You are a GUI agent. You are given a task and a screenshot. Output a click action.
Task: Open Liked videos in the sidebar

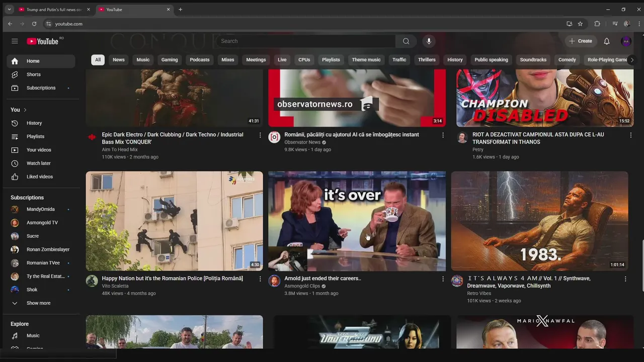click(x=40, y=177)
